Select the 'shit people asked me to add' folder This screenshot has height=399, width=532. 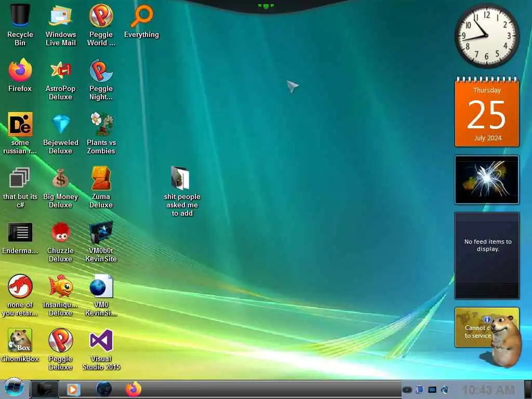tap(182, 191)
